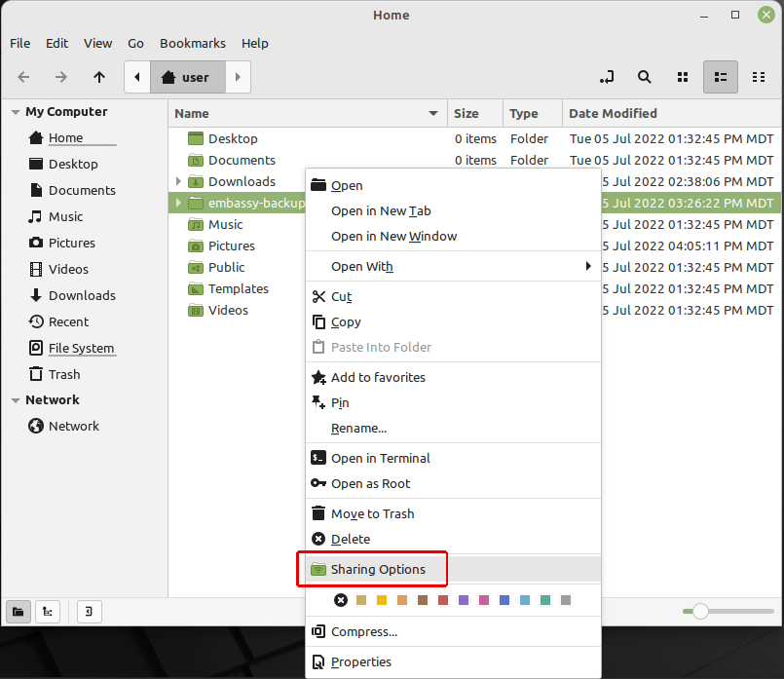Toggle the location entry icon in toolbar
784x679 pixels.
(608, 77)
